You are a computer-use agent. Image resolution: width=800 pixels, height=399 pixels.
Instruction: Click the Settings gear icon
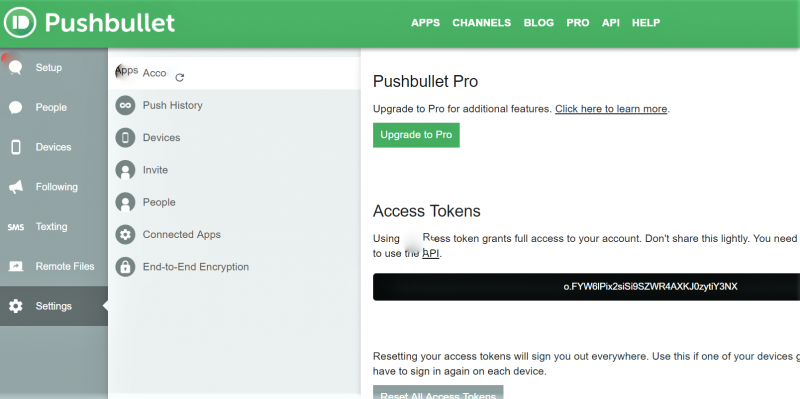(16, 306)
